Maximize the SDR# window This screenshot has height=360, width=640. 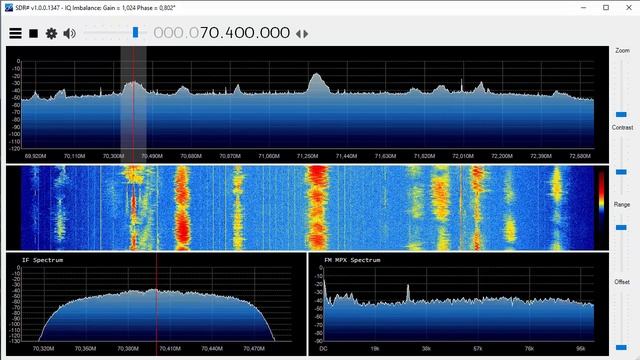click(606, 7)
